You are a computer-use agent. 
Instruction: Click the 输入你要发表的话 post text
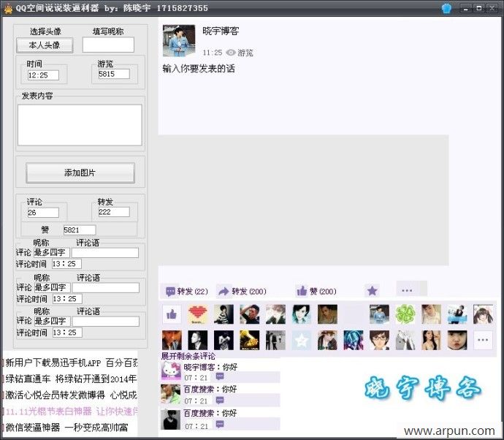click(x=199, y=69)
